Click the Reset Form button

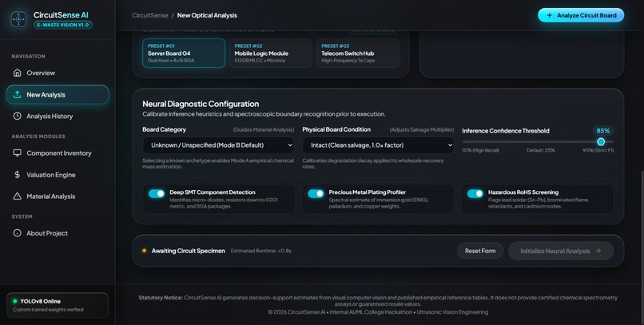pos(480,251)
